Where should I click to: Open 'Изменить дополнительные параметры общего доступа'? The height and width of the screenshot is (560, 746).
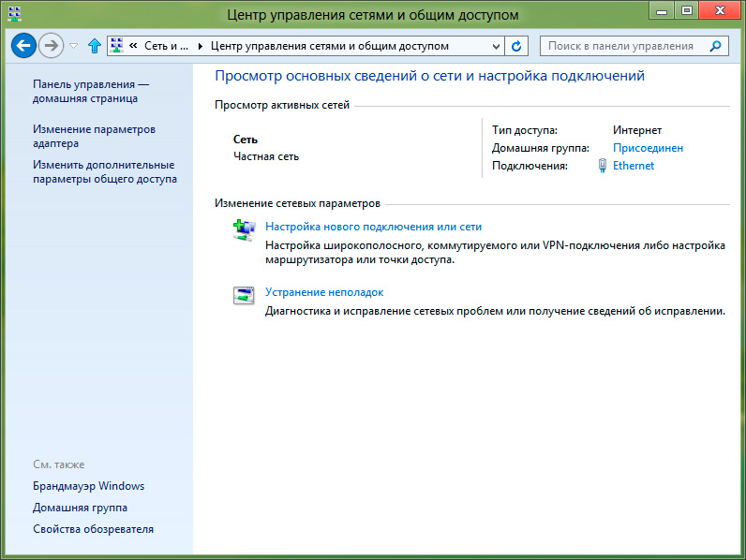coord(104,171)
